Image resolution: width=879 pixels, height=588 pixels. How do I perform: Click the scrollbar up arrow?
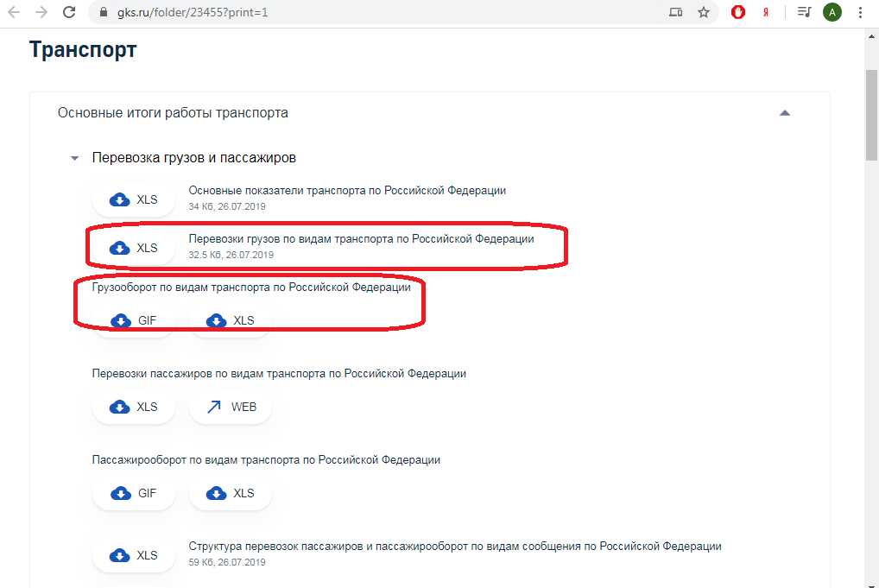click(x=871, y=36)
